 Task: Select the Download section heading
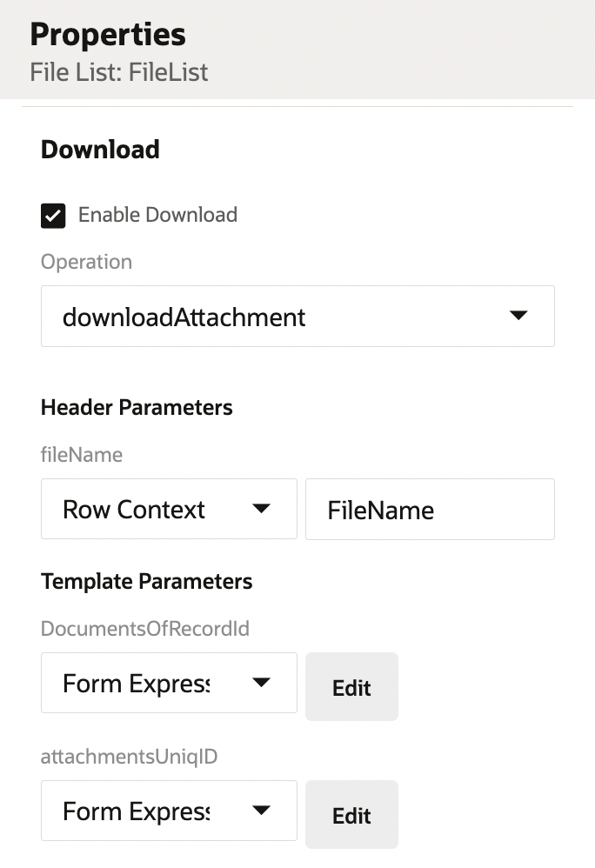[99, 149]
